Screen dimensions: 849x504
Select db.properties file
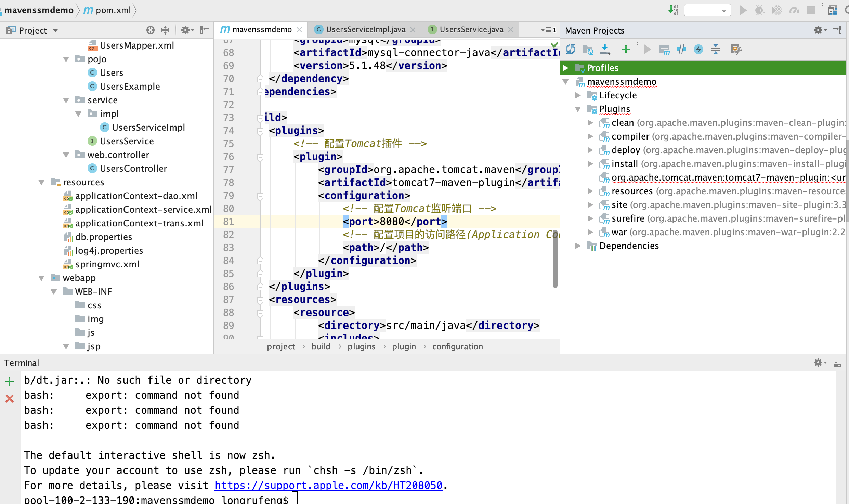[98, 237]
